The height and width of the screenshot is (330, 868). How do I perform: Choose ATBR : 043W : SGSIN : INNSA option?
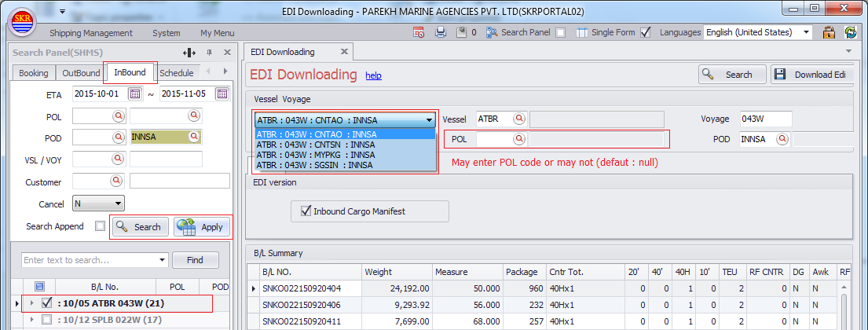pyautogui.click(x=345, y=164)
